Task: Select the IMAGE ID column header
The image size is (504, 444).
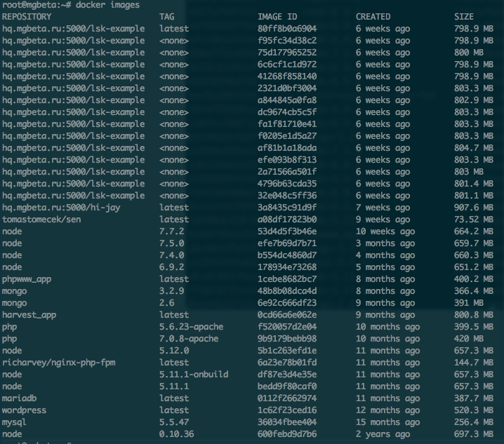Action: pyautogui.click(x=277, y=17)
